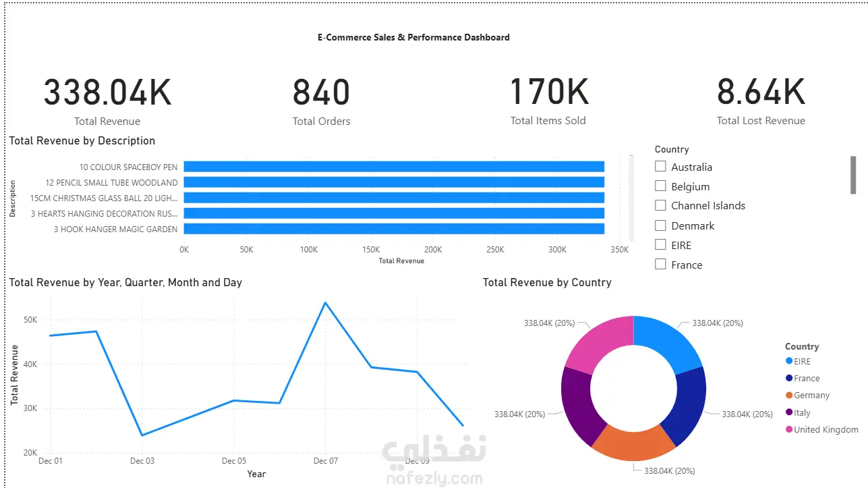Click the bar chart vertical scrollbar

[x=631, y=198]
